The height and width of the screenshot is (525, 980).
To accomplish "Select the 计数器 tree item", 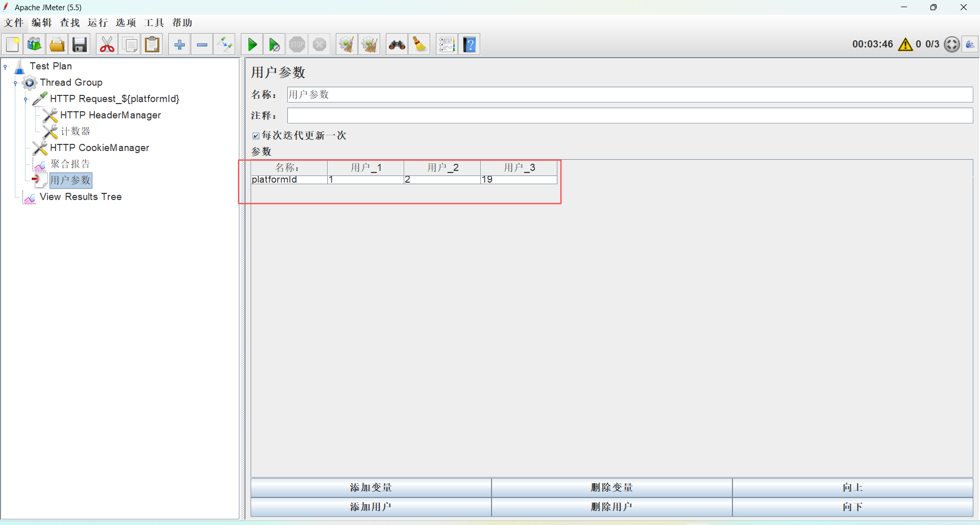I will coord(76,132).
